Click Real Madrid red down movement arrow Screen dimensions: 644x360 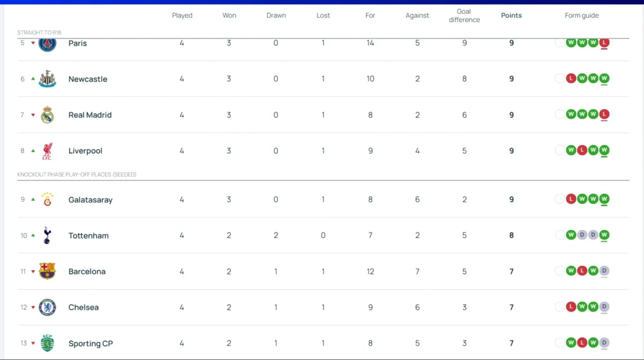[33, 115]
